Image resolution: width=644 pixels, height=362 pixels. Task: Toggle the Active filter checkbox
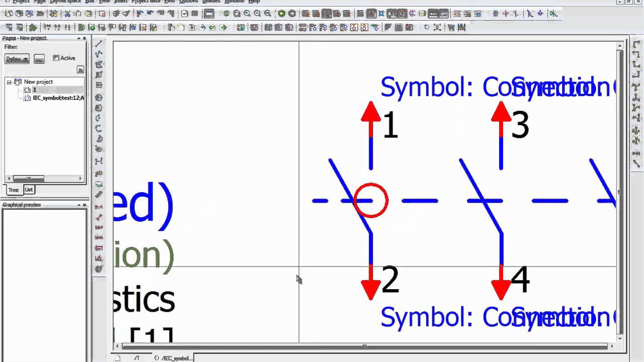pyautogui.click(x=56, y=58)
